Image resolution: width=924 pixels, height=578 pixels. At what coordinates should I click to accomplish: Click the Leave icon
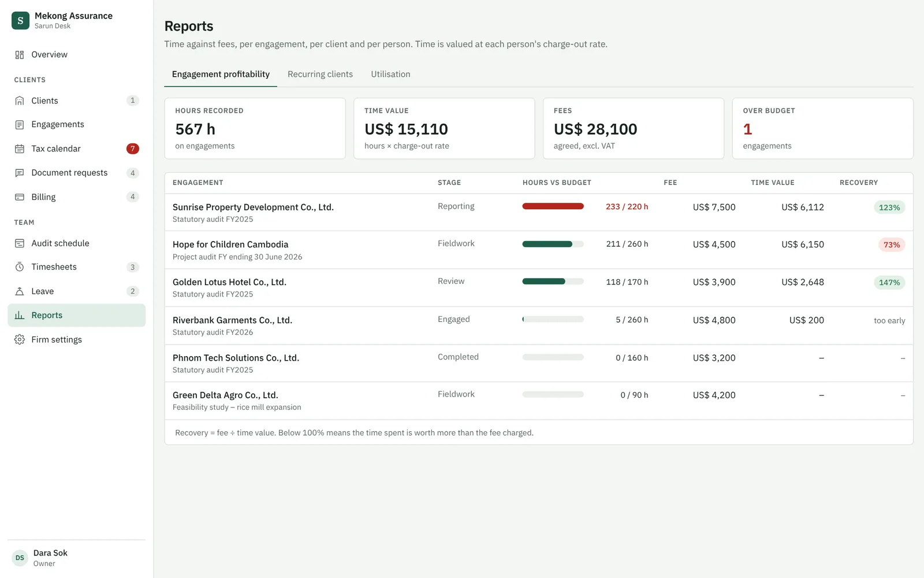(x=20, y=291)
